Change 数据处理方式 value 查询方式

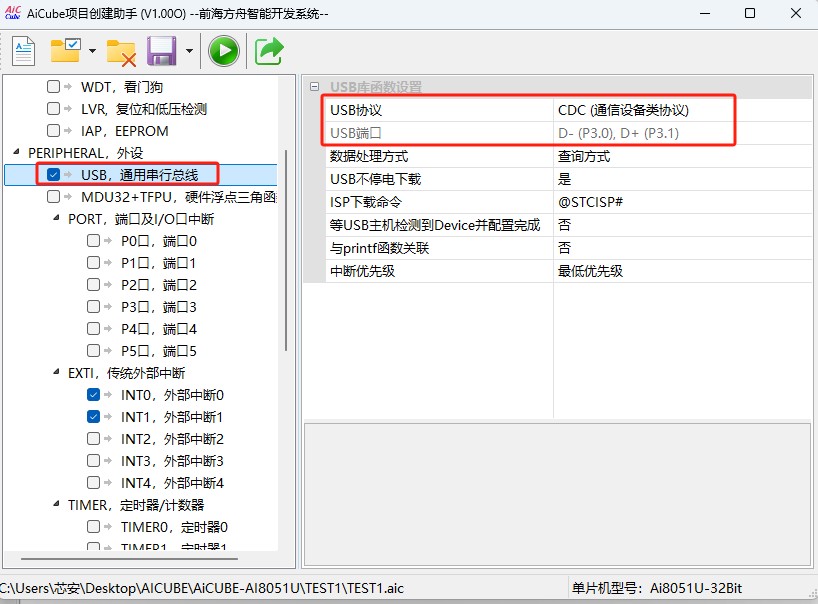click(x=682, y=156)
